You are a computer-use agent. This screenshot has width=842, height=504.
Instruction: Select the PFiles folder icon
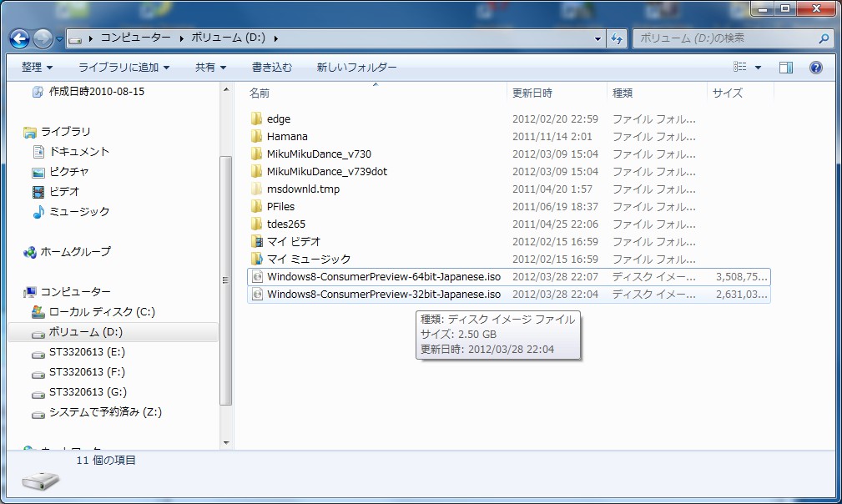coord(257,206)
